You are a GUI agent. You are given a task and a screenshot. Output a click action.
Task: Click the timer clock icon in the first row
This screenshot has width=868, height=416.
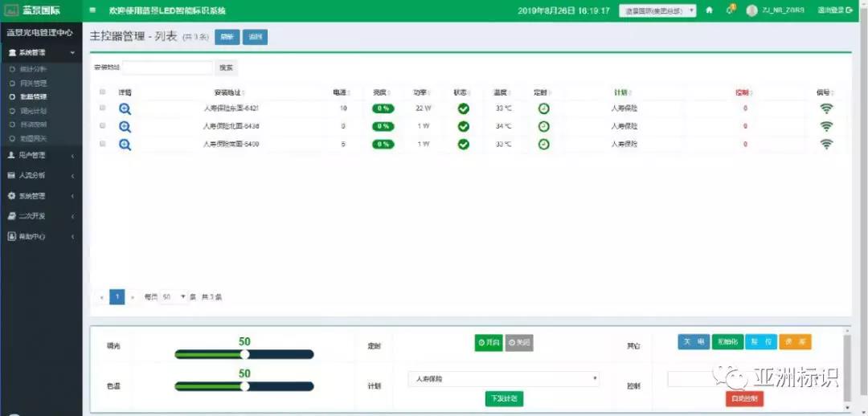pyautogui.click(x=544, y=108)
